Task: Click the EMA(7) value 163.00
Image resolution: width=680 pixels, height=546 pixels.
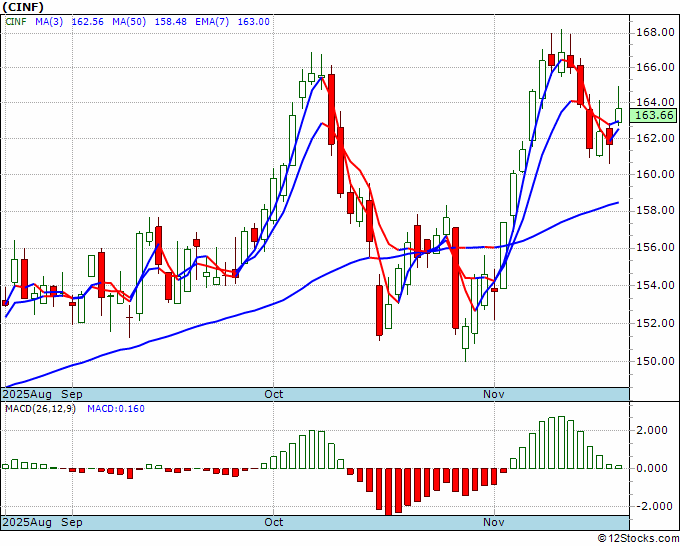Action: click(254, 22)
